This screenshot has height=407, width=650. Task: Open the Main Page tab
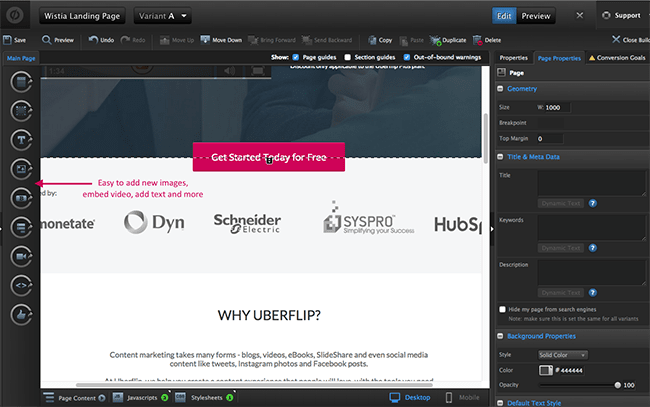[x=21, y=58]
